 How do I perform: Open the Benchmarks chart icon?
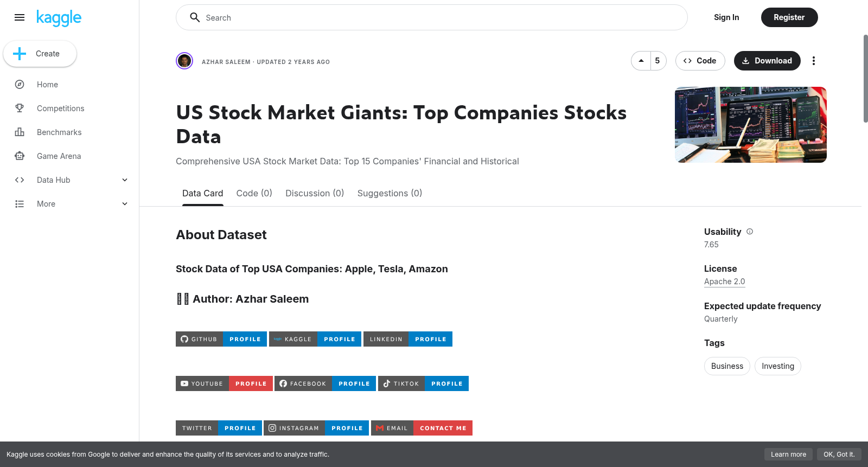point(20,132)
